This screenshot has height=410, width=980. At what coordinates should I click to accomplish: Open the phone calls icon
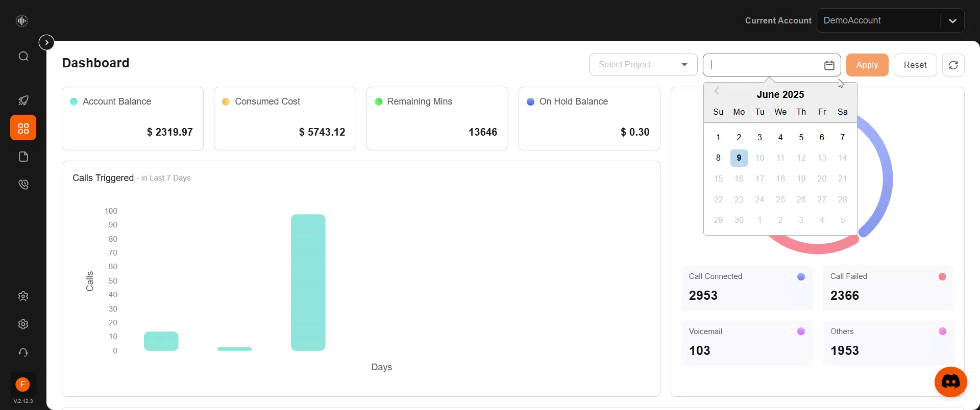click(x=23, y=185)
